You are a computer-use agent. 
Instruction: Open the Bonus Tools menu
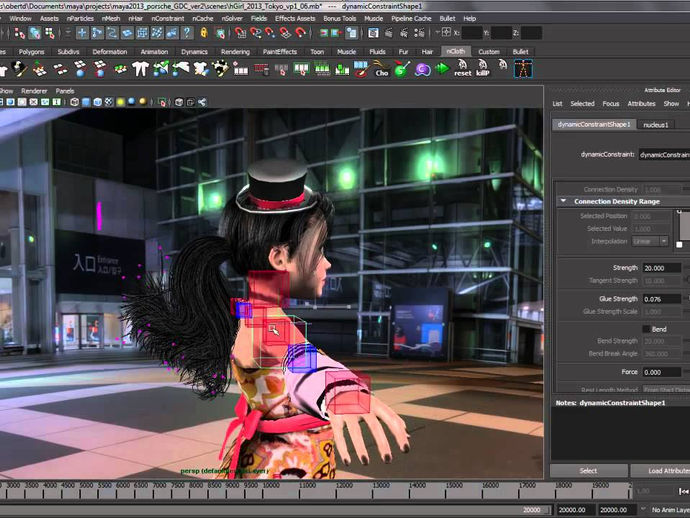pos(340,18)
